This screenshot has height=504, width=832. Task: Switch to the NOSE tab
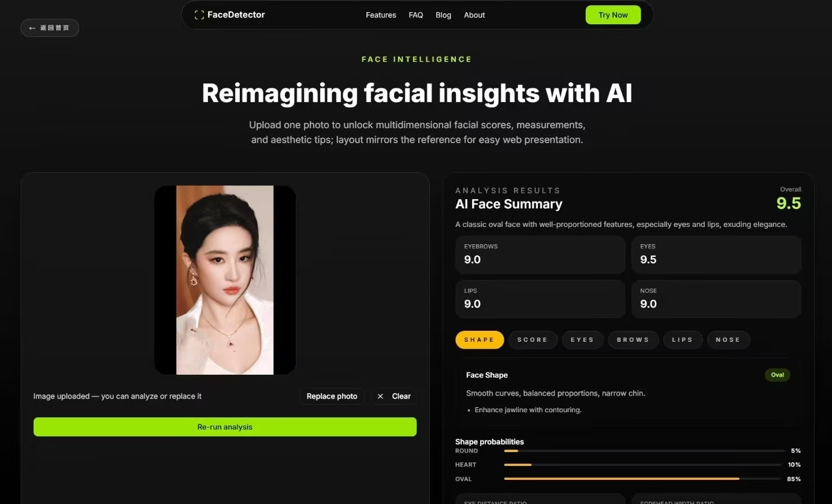(x=728, y=339)
